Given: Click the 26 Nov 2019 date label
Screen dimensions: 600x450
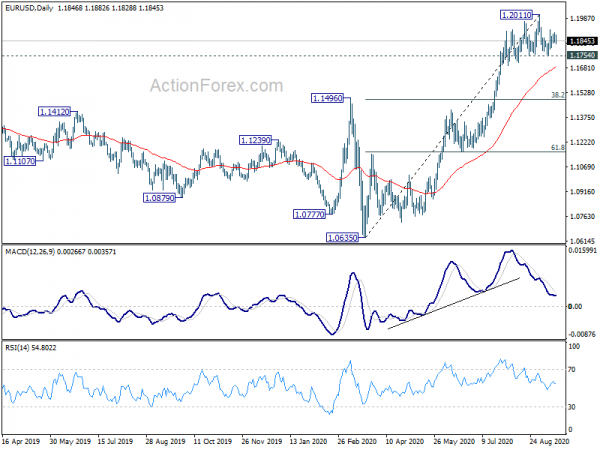Looking at the screenshot, I should [262, 442].
